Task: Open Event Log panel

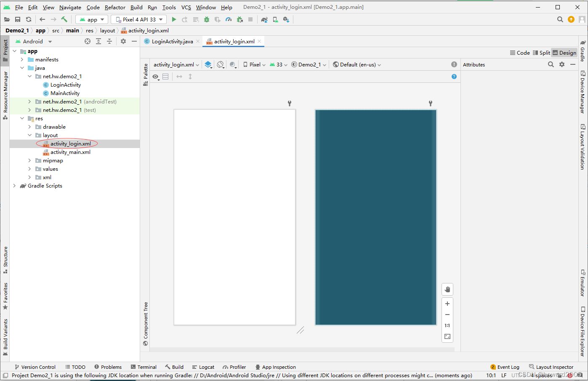Action: pyautogui.click(x=505, y=367)
